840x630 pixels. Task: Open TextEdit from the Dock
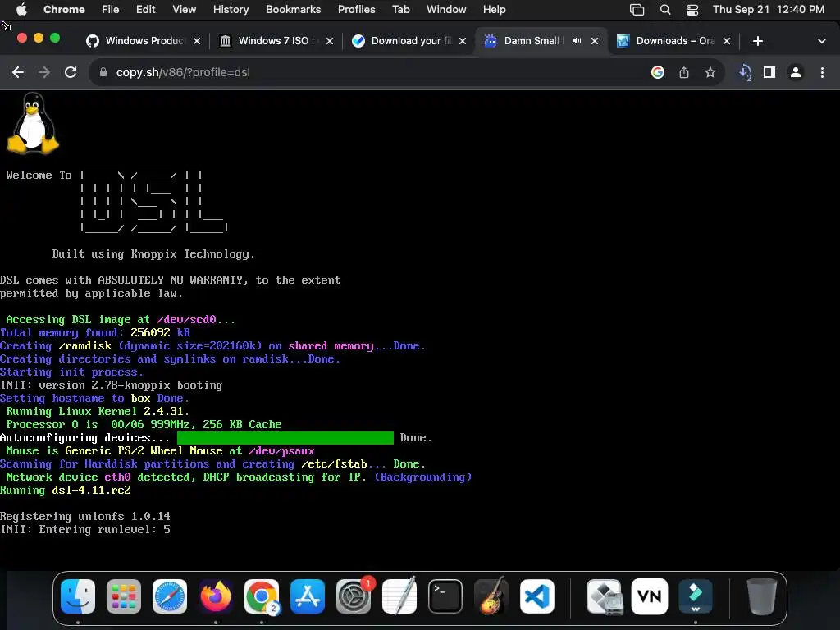tap(399, 596)
